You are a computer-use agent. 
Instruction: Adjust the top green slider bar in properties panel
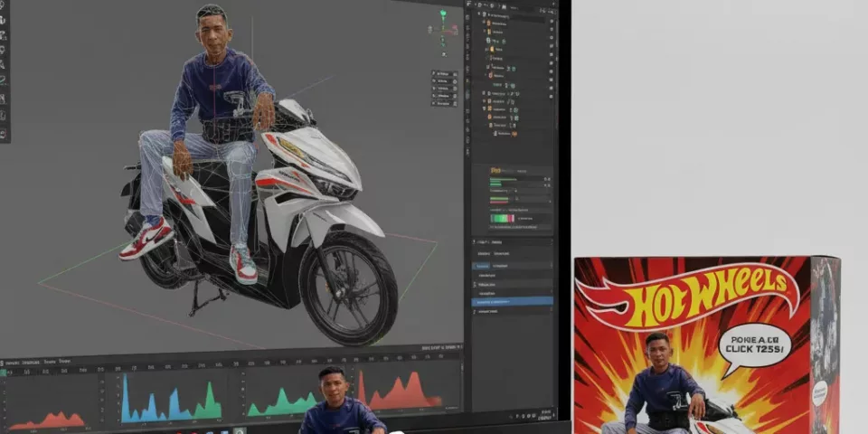[x=504, y=179]
